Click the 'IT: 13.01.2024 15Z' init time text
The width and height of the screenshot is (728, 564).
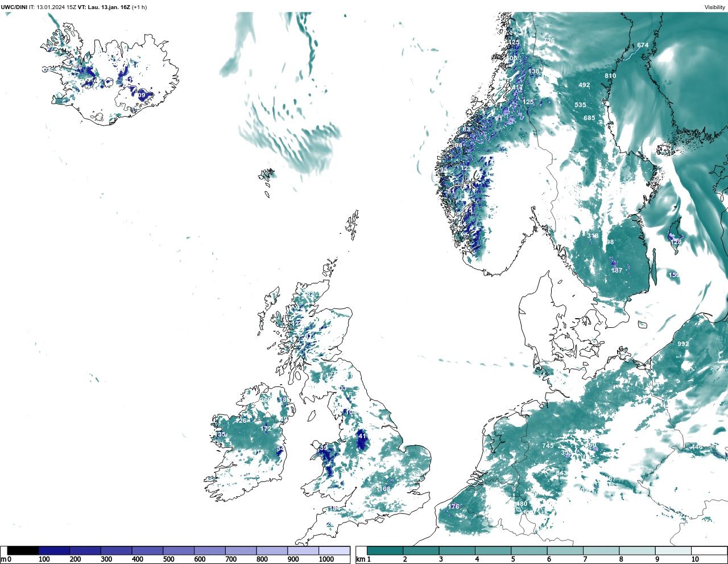tap(53, 7)
